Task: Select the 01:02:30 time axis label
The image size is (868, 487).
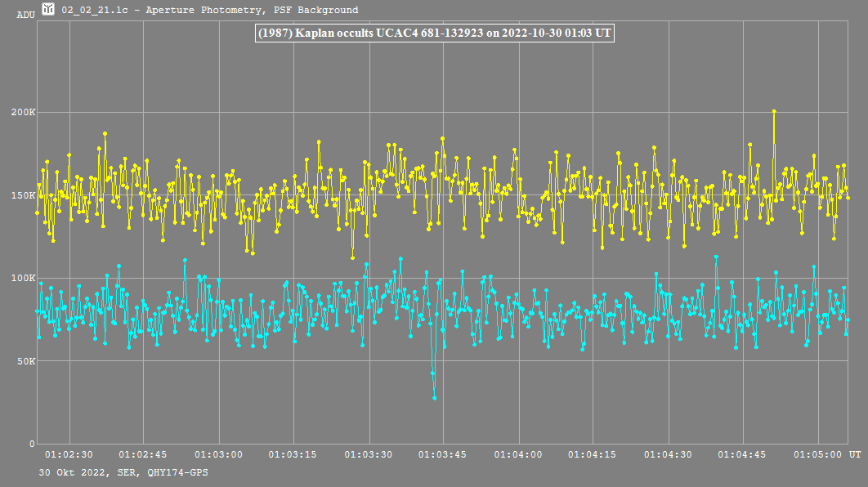Action: pyautogui.click(x=69, y=454)
